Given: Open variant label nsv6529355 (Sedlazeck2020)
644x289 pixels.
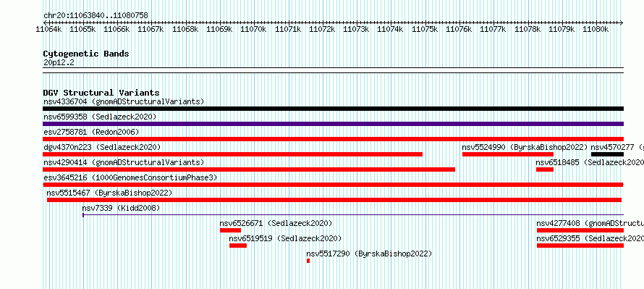Looking at the screenshot, I should [x=590, y=238].
